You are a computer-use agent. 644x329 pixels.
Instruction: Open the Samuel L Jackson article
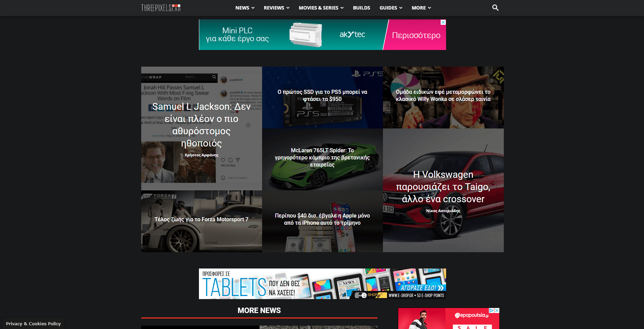click(202, 125)
